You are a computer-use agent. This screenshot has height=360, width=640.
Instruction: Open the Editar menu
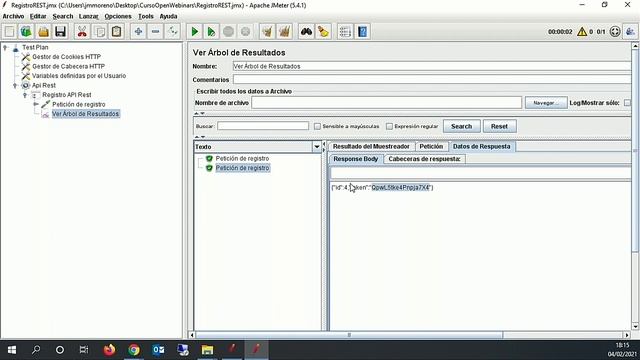click(x=38, y=16)
